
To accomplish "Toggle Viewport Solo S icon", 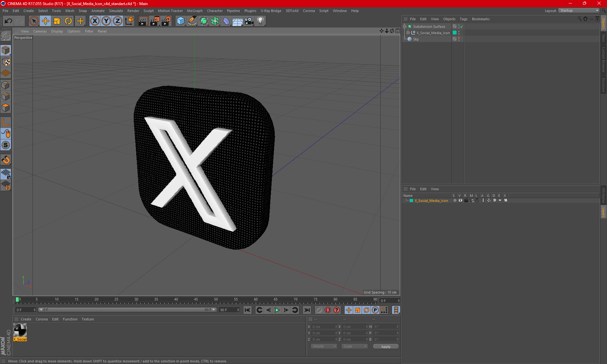I will (x=6, y=145).
